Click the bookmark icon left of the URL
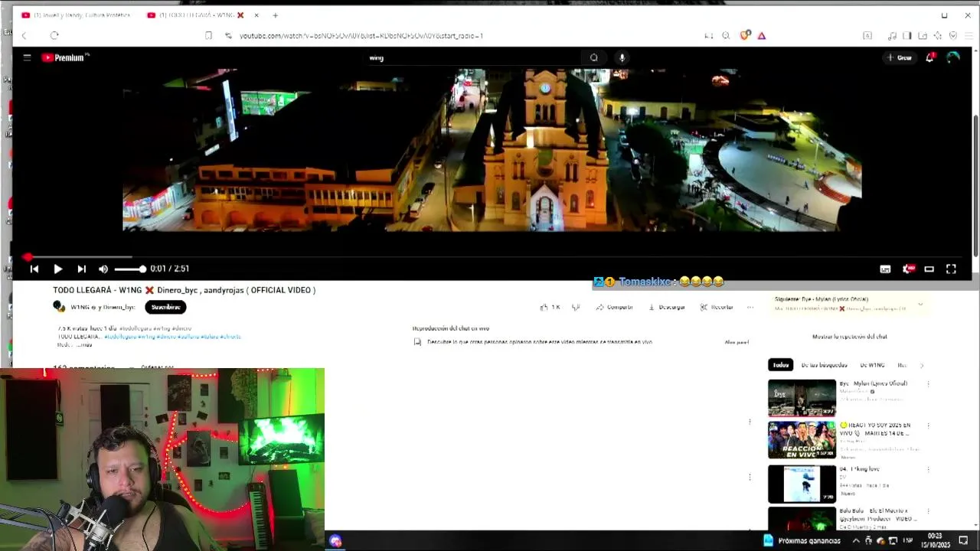The width and height of the screenshot is (980, 551). tap(208, 36)
